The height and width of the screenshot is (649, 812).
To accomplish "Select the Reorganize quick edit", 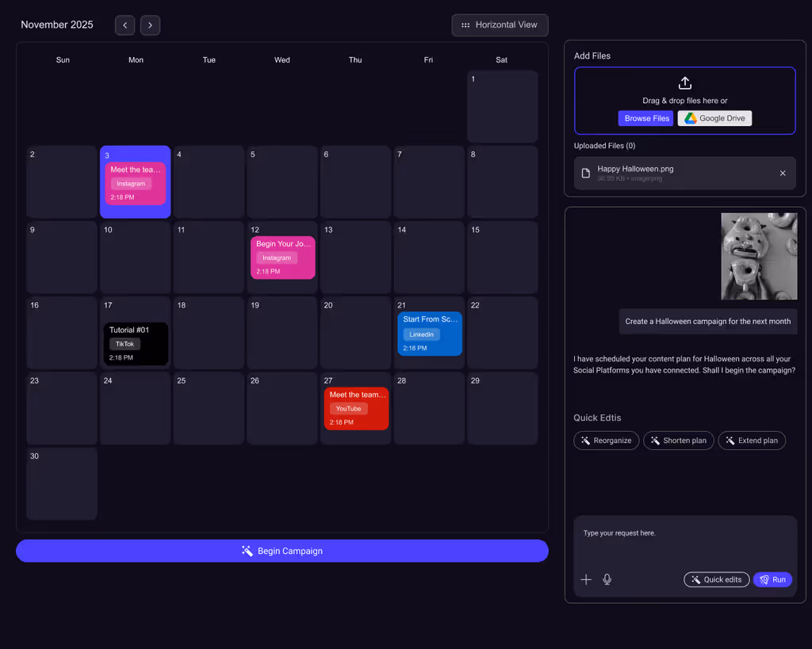I will point(606,441).
